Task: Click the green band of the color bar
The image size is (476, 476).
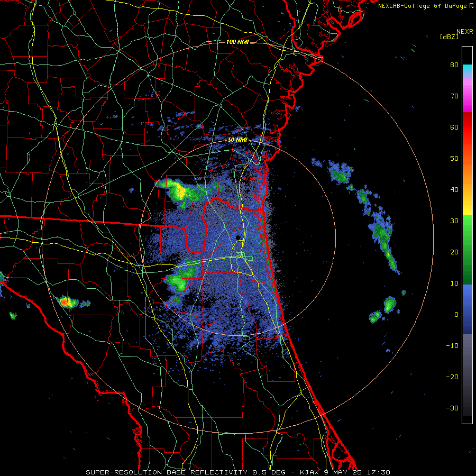Action: [467, 250]
